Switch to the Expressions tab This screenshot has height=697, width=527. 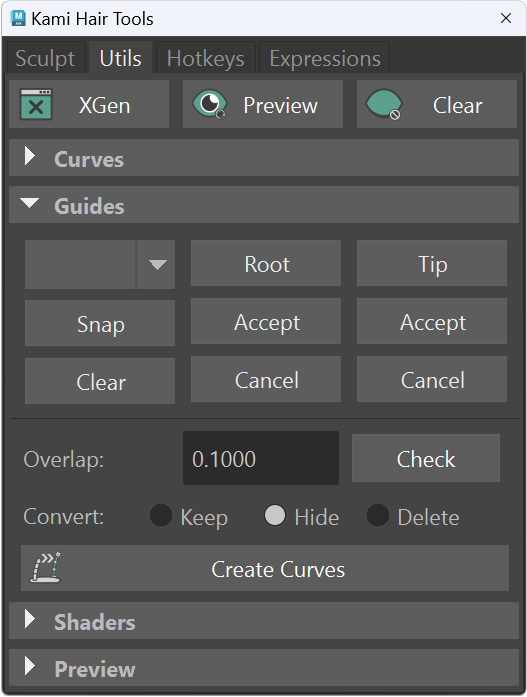tap(325, 58)
